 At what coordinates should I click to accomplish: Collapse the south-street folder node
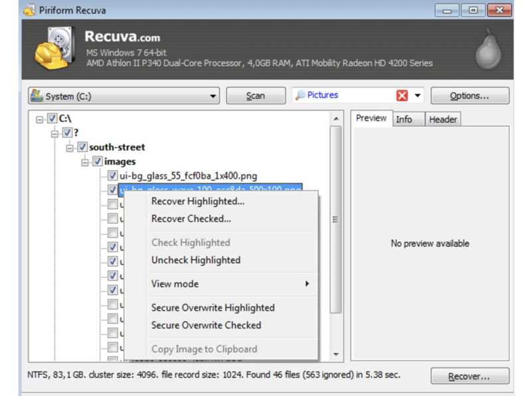click(70, 148)
